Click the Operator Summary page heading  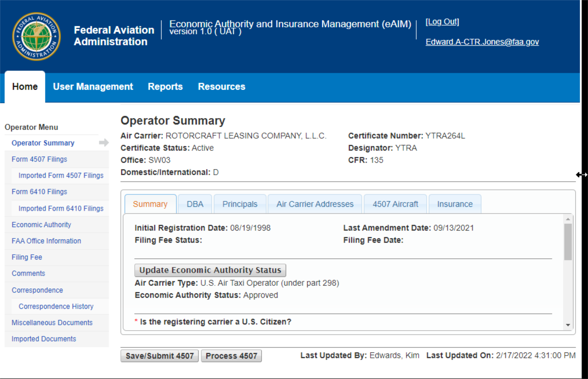(173, 120)
